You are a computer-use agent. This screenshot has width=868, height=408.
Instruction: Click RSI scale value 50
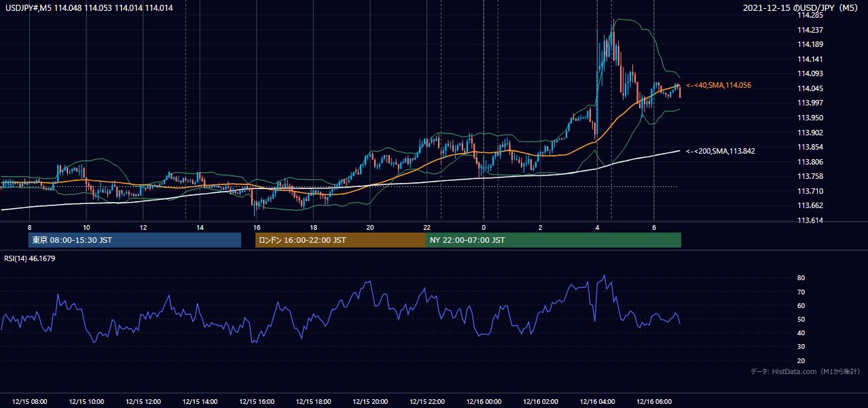pos(801,320)
